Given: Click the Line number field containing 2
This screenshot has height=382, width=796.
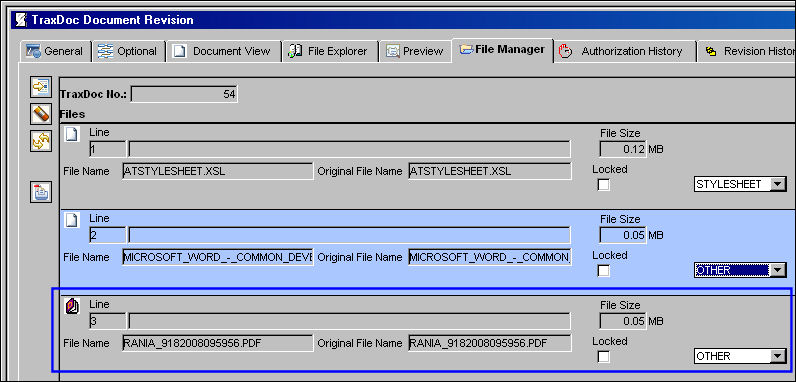Looking at the screenshot, I should 107,235.
